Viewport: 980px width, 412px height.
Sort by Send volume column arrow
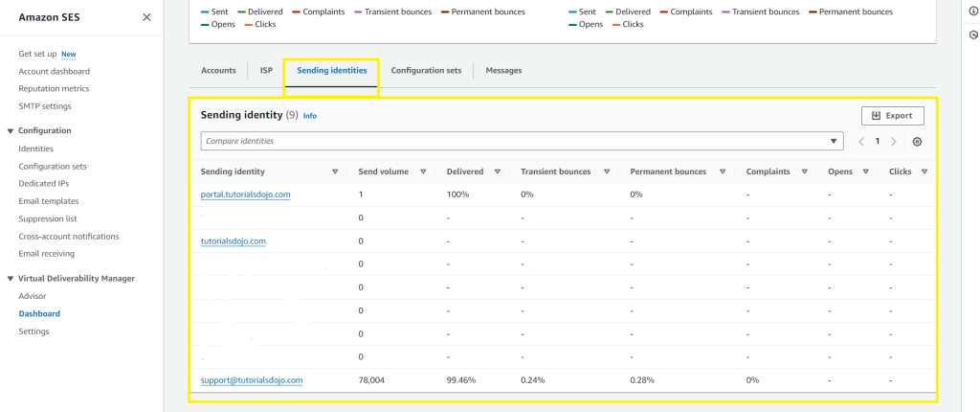424,172
